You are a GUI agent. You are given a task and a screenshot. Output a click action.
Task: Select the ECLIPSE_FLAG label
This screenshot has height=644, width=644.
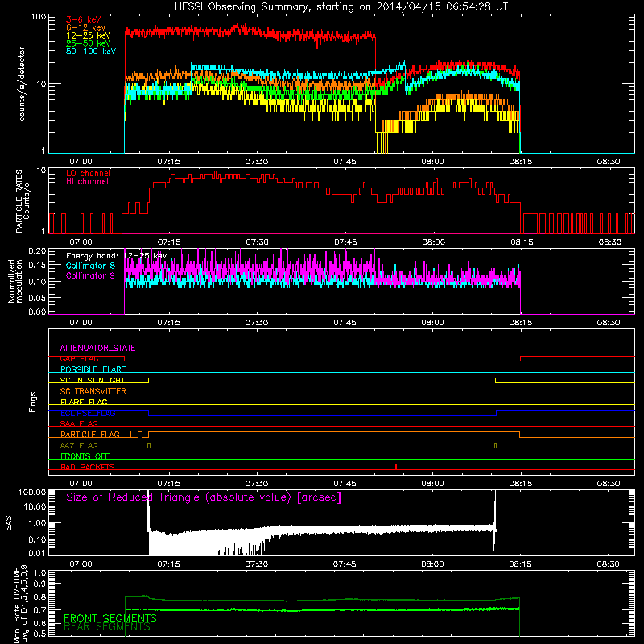[x=88, y=413]
